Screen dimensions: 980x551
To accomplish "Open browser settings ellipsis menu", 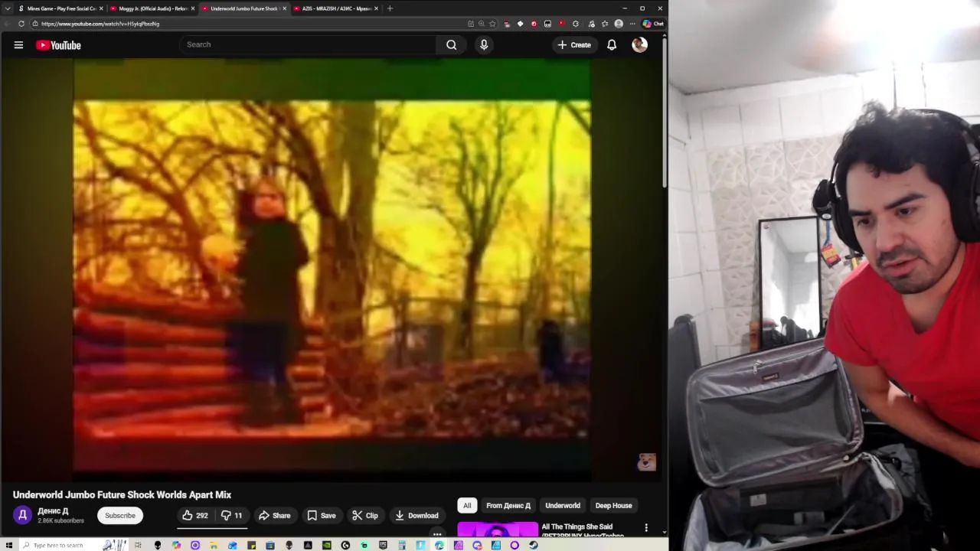I will click(632, 24).
